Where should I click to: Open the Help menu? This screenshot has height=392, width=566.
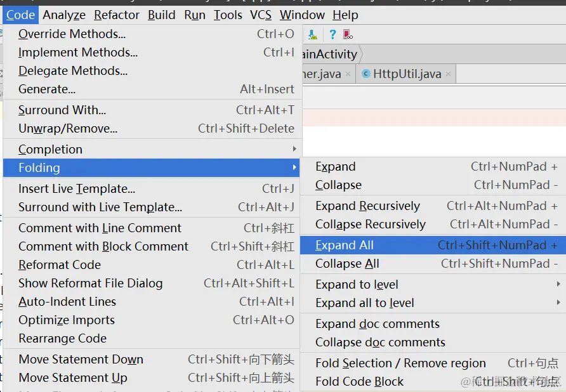pyautogui.click(x=345, y=15)
